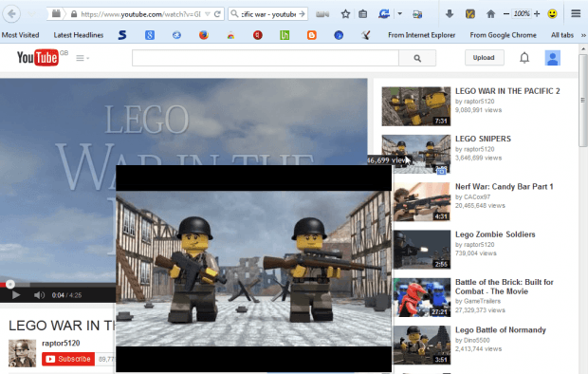Viewport: 588px width, 374px height.
Task: Open the All tabs bookmark folder
Action: pos(562,35)
